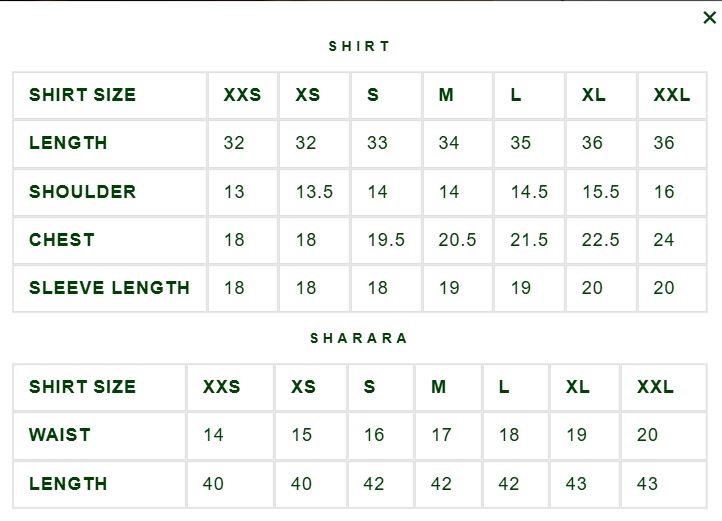Click the sharara waist value 17 for M
The width and height of the screenshot is (722, 521).
point(441,434)
